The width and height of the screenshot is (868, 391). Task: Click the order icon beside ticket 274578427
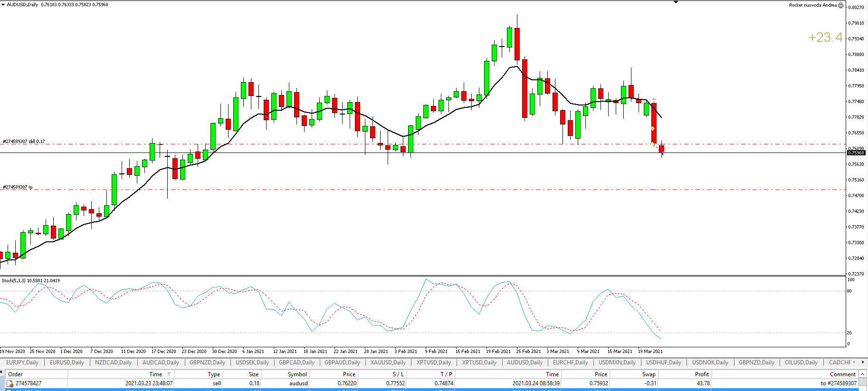tap(10, 383)
